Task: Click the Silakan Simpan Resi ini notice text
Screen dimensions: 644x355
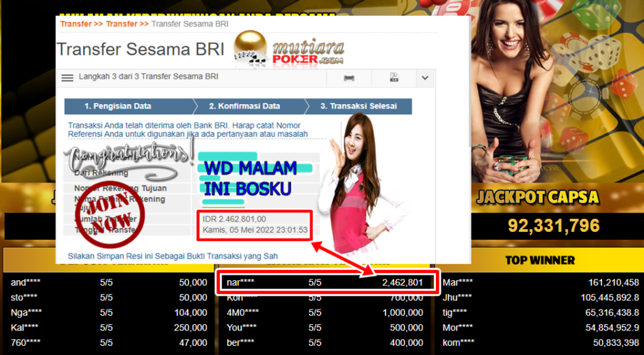Action: (x=173, y=256)
